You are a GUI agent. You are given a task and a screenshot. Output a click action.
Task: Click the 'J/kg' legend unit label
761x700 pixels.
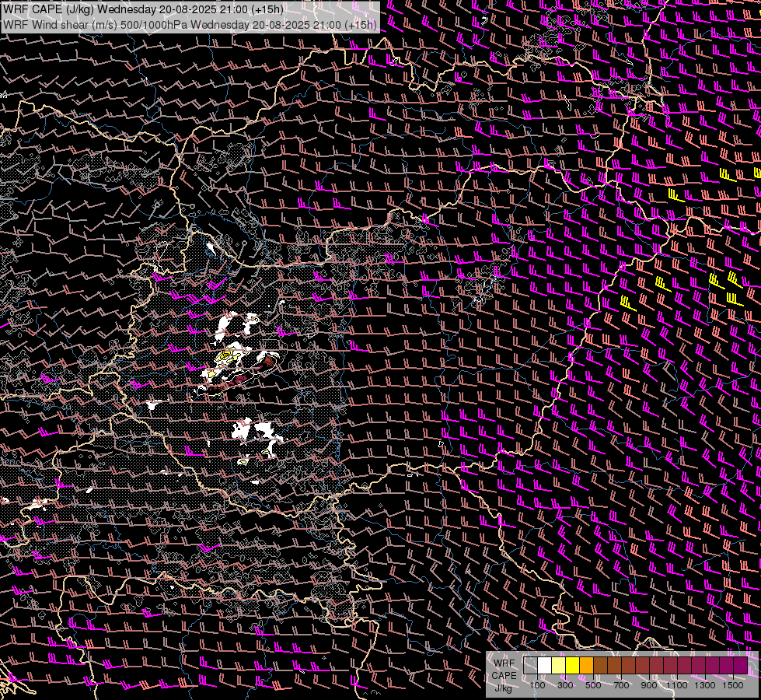pos(504,688)
